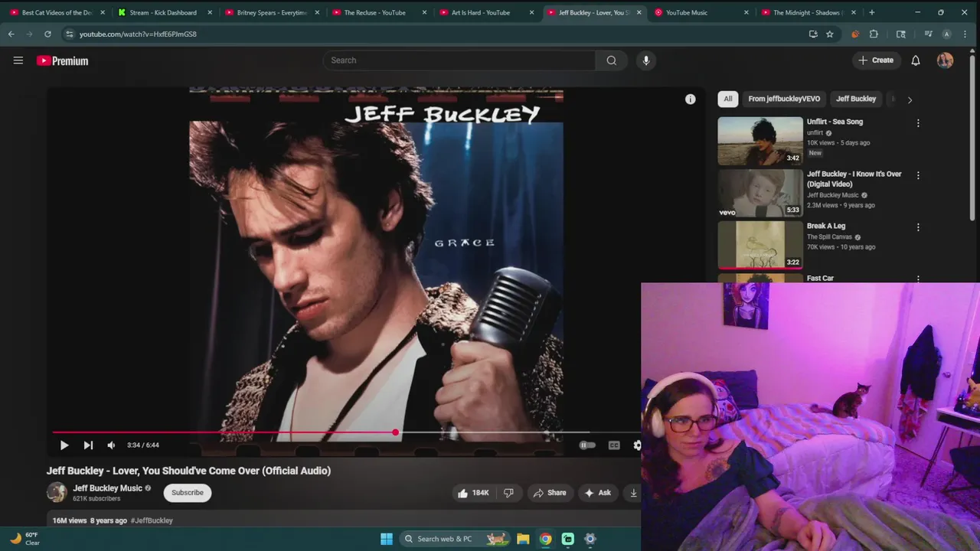Open the YouTube guide hamburger menu
The height and width of the screenshot is (551, 980).
tap(18, 60)
